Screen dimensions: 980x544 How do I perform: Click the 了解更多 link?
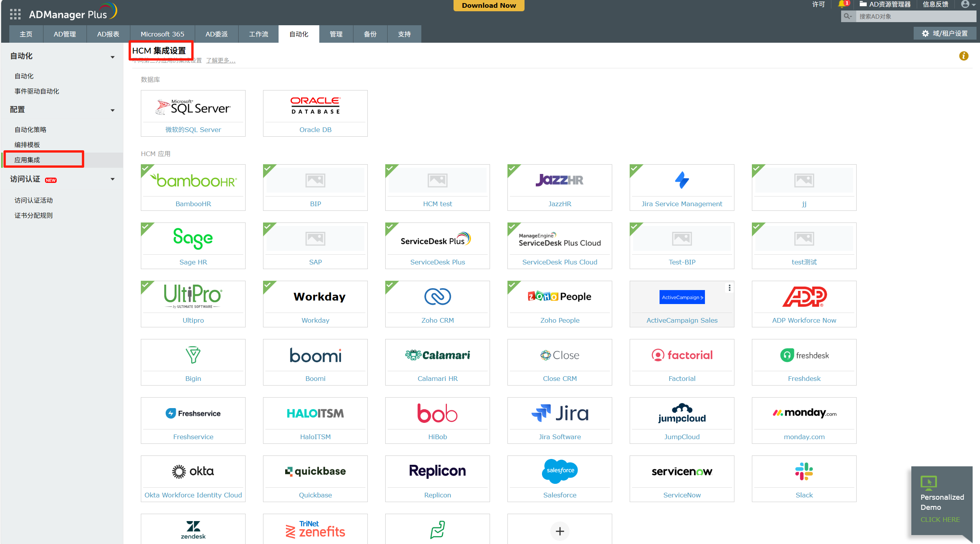tap(220, 61)
